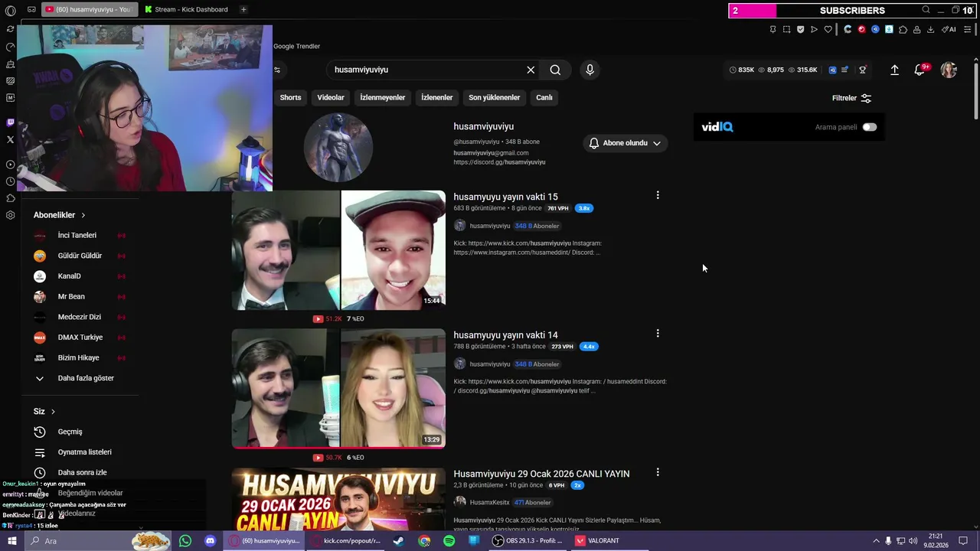Open husamyuyu yayın vakti 15 title
Image resolution: width=980 pixels, height=551 pixels.
pyautogui.click(x=505, y=197)
